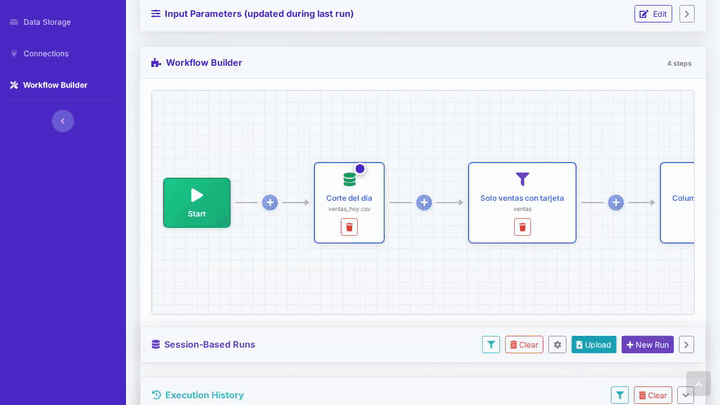
Task: Clear the Execution History
Action: [653, 395]
